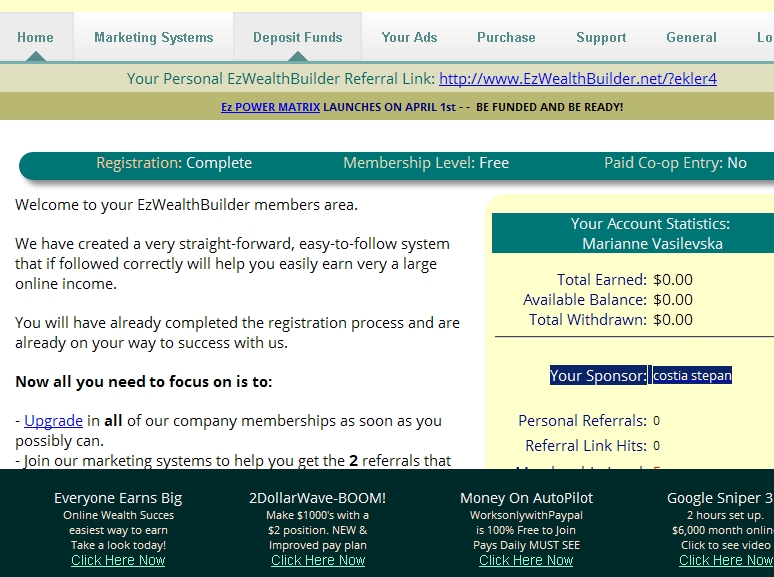
Task: Click Here Now under Google Sniper ad
Action: (x=726, y=560)
